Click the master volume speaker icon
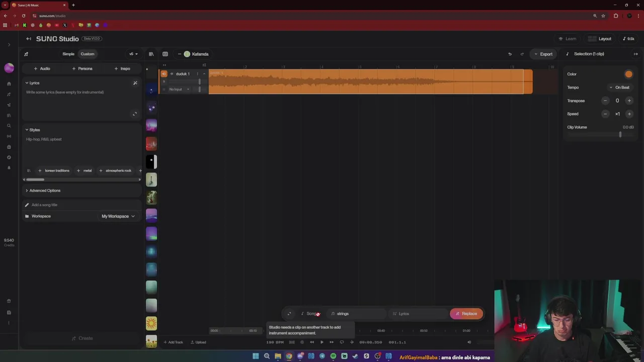 click(469, 342)
